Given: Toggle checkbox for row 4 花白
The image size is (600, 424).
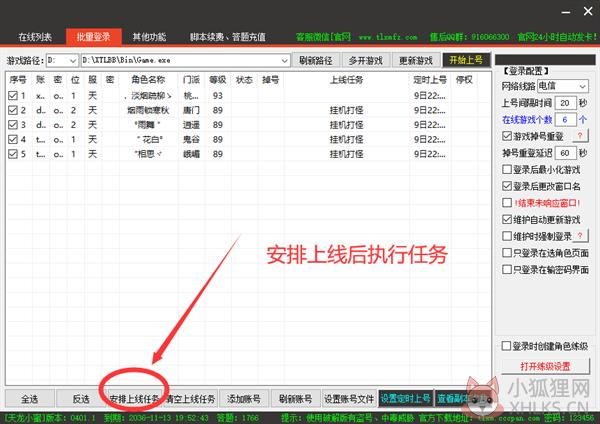Looking at the screenshot, I should click(x=13, y=139).
